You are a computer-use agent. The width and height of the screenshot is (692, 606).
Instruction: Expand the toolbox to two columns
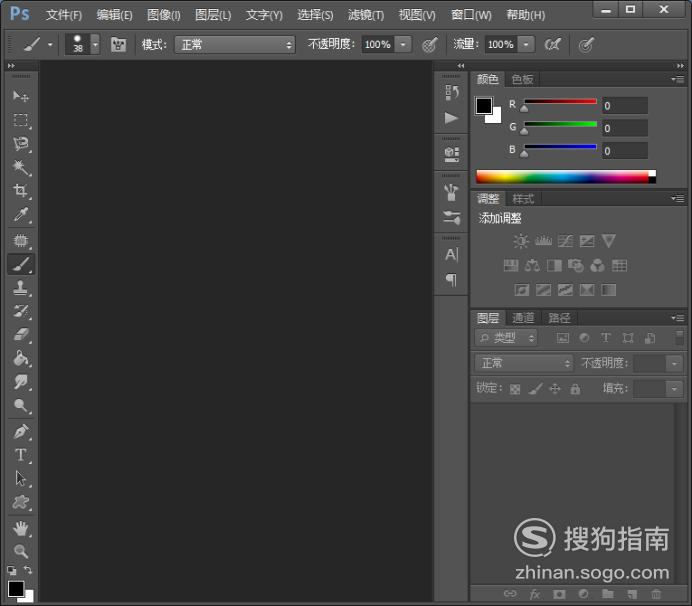[x=11, y=66]
